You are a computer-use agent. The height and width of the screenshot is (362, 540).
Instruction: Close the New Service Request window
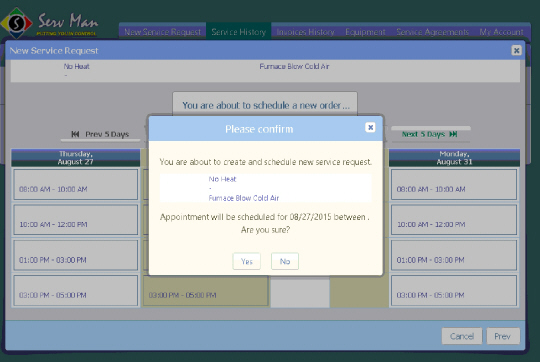tap(516, 51)
